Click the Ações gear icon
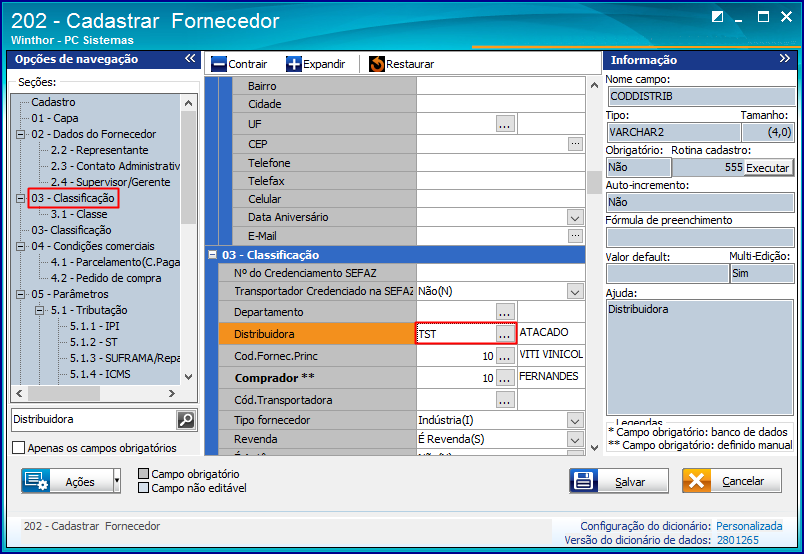Viewport: 804px width, 554px height. click(x=36, y=481)
